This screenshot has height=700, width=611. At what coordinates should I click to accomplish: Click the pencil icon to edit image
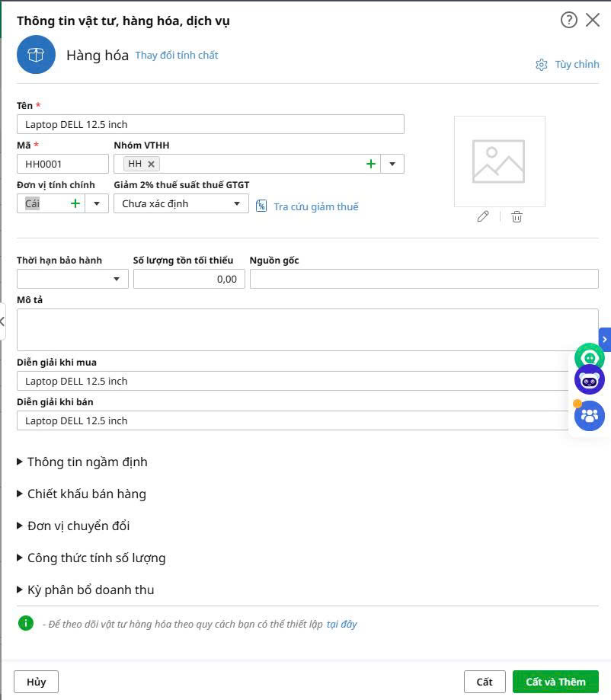[x=482, y=216]
